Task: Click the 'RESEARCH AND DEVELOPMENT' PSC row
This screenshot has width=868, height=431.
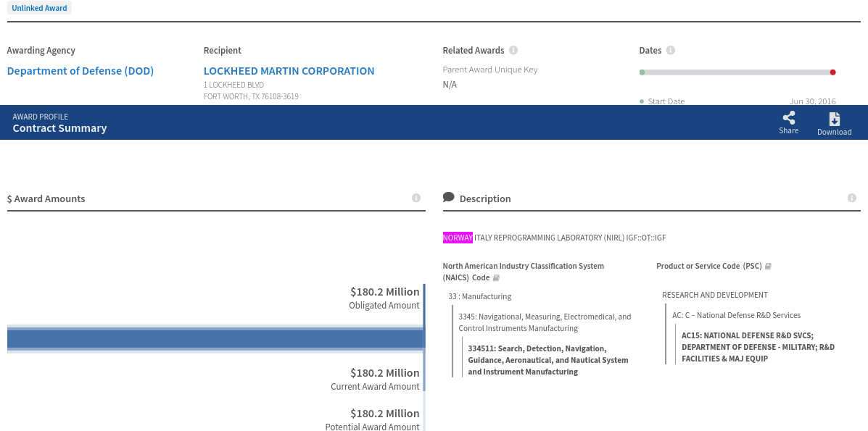Action: click(x=715, y=295)
